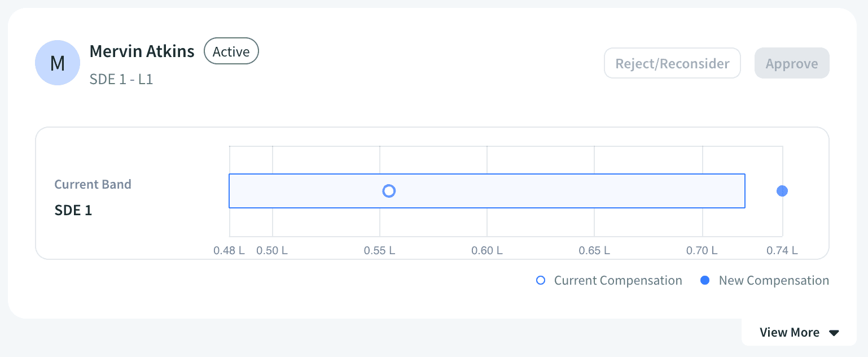Click the Current Band label
The image size is (868, 357).
(93, 184)
